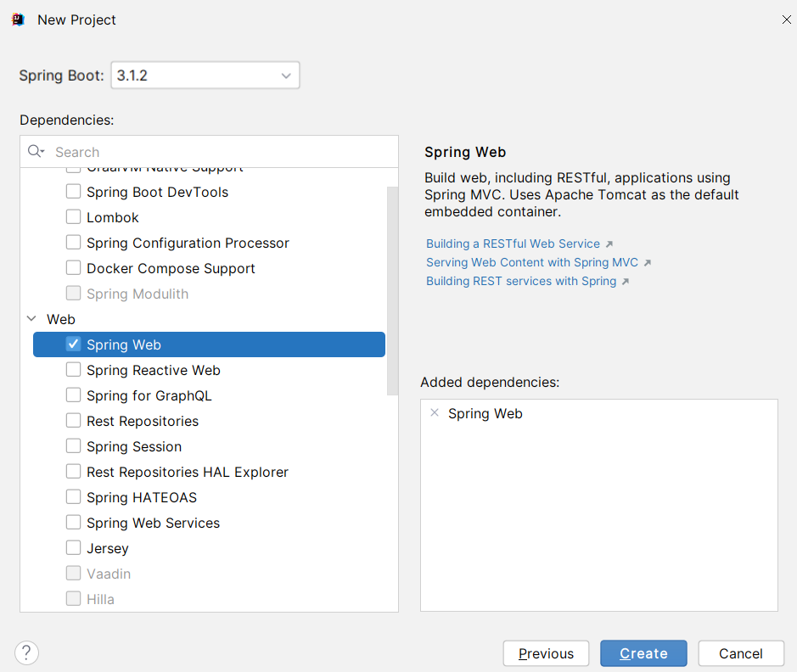This screenshot has height=672, width=797.
Task: Open Building REST services with Spring link
Action: click(521, 282)
